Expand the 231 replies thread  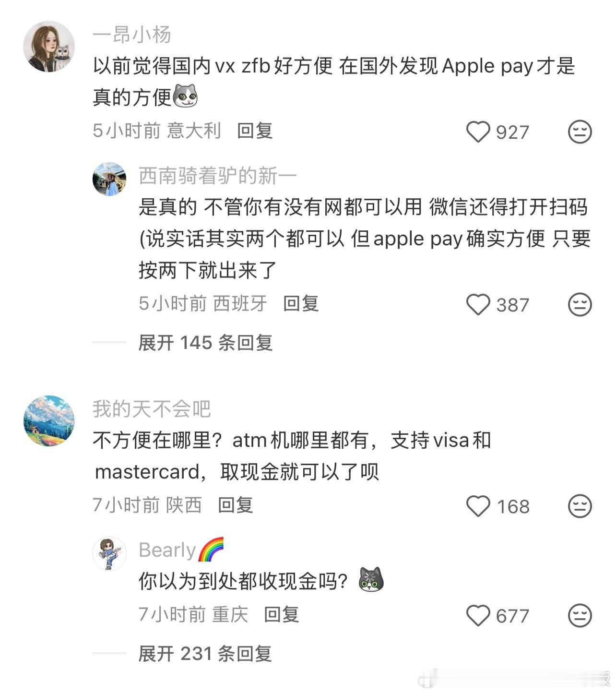click(205, 654)
